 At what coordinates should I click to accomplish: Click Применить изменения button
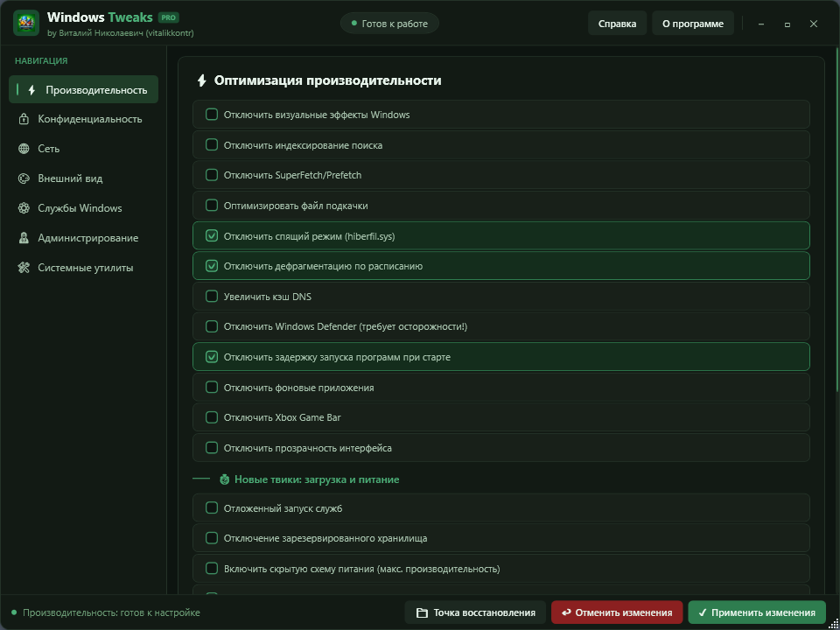pyautogui.click(x=757, y=612)
